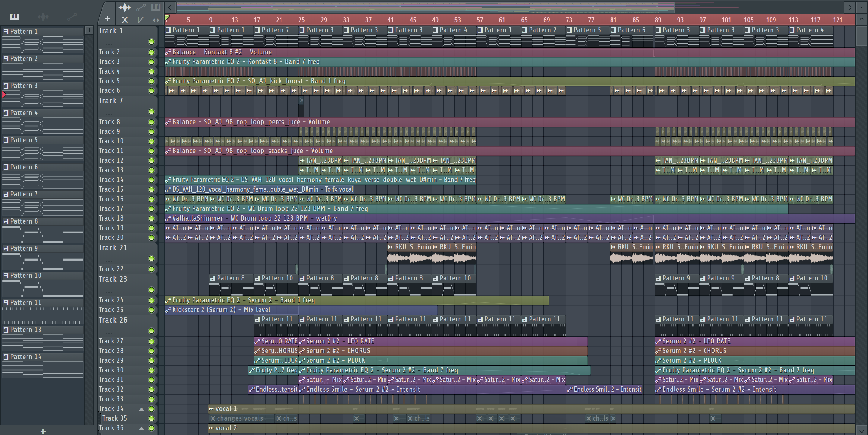
Task: Show patterns in the picker panel
Action: 14,17
